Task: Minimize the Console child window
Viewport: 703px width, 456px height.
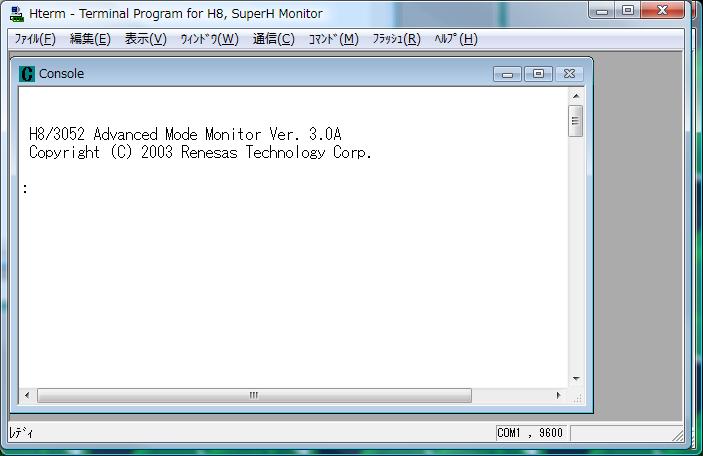Action: [508, 74]
